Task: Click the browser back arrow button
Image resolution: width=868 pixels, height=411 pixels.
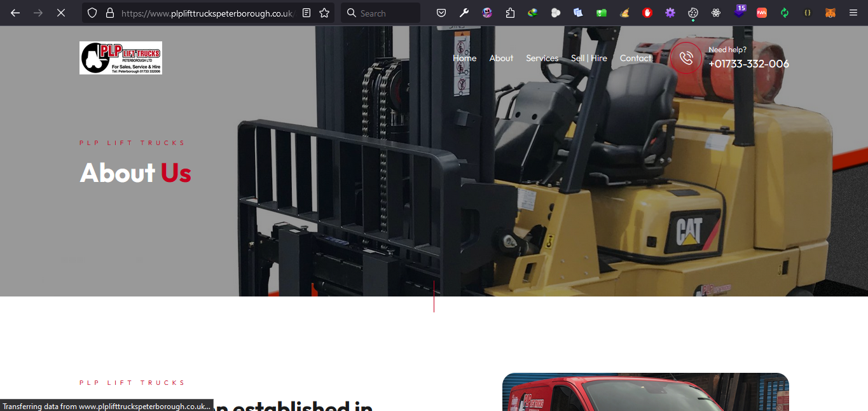Action: click(15, 13)
